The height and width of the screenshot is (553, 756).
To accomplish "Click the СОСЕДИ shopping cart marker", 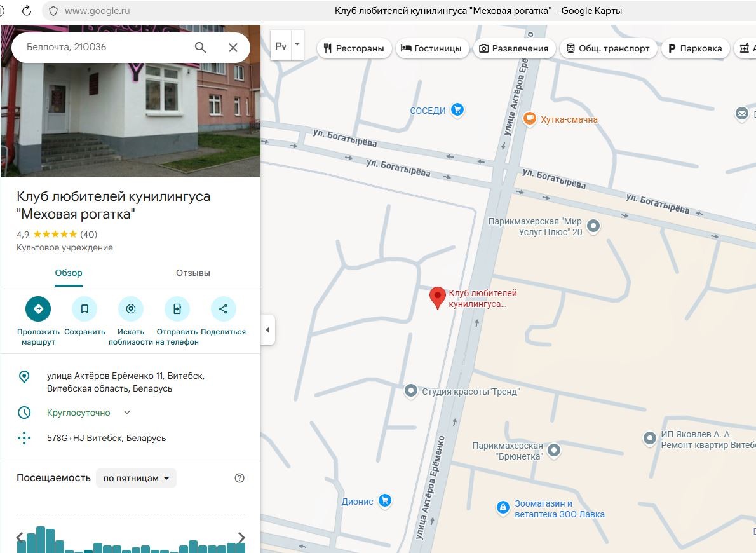I will pos(457,110).
